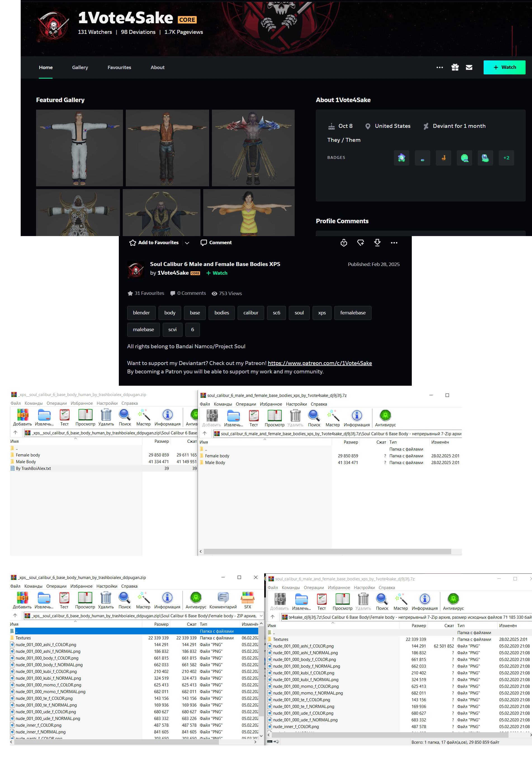532x758 pixels.
Task: Click Антивирус icon in zip window listing PNG files
Action: 196,601
